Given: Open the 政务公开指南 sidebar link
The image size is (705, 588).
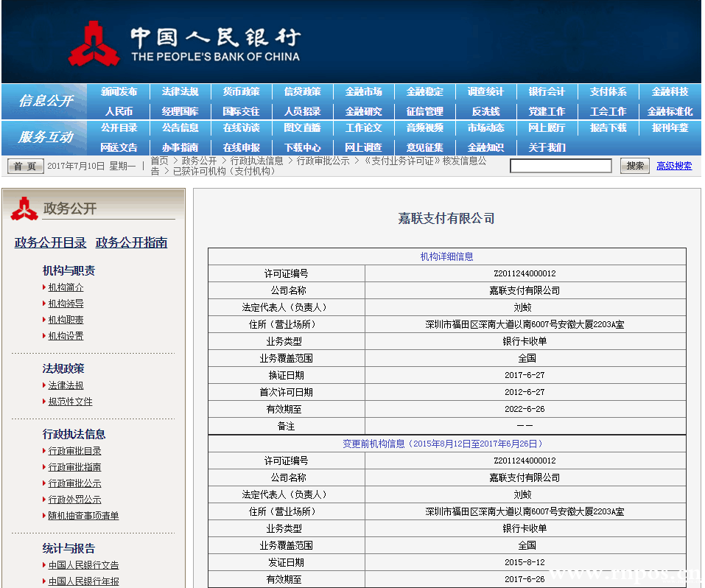Looking at the screenshot, I should click(131, 242).
